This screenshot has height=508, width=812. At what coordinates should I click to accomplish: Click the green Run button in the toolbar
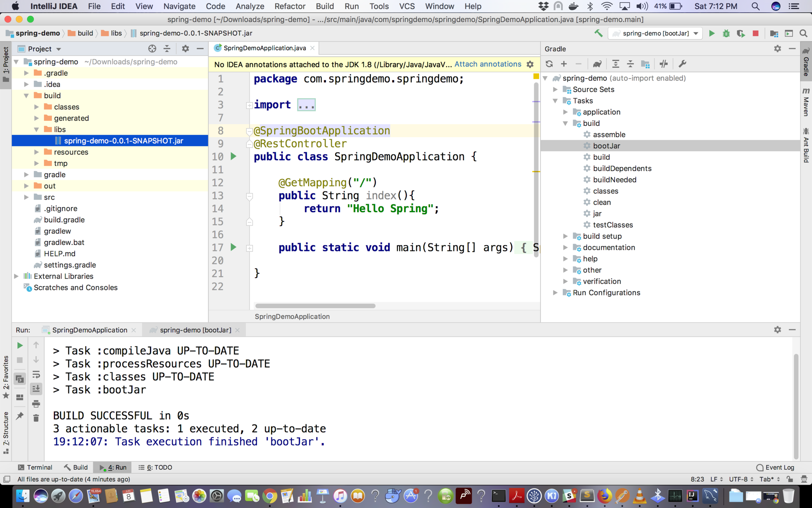point(712,33)
